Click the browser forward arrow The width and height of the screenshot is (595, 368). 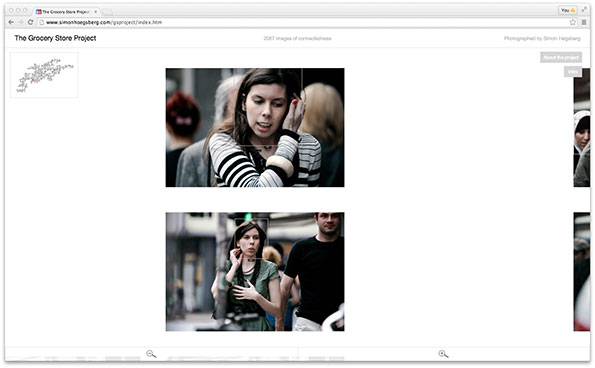[20, 22]
